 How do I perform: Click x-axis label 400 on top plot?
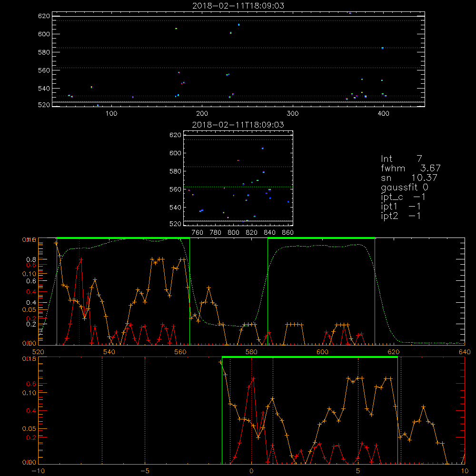click(x=383, y=114)
